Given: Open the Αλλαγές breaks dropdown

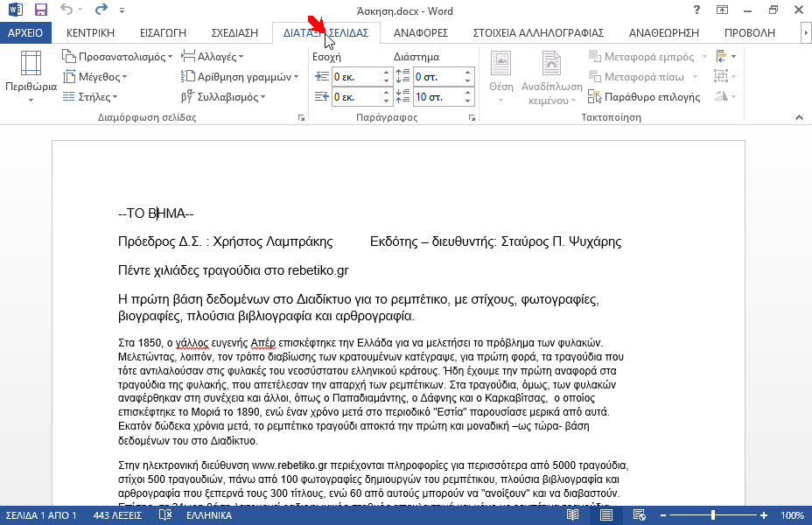Looking at the screenshot, I should pyautogui.click(x=213, y=56).
